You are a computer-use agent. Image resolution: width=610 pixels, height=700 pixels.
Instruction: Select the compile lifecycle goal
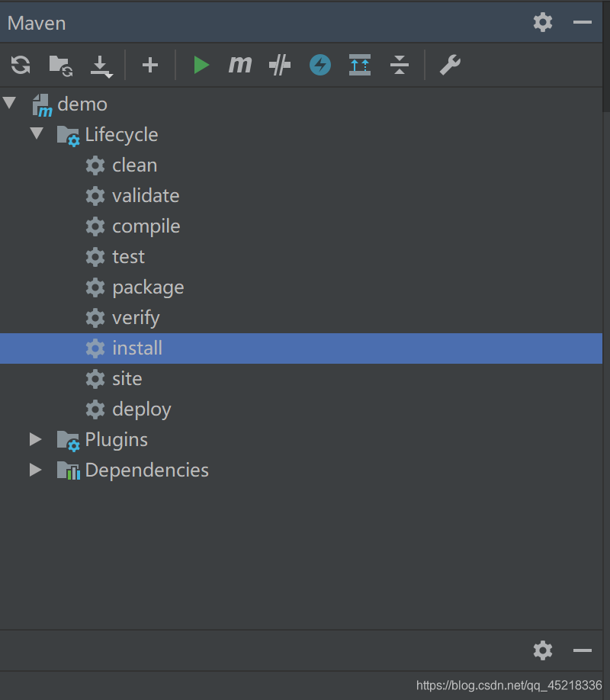point(146,226)
